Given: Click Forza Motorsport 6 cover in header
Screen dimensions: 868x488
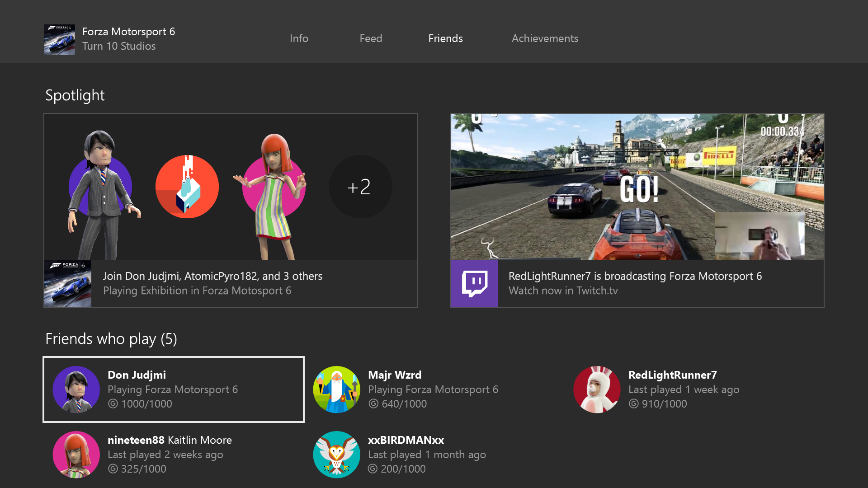Looking at the screenshot, I should coord(60,40).
